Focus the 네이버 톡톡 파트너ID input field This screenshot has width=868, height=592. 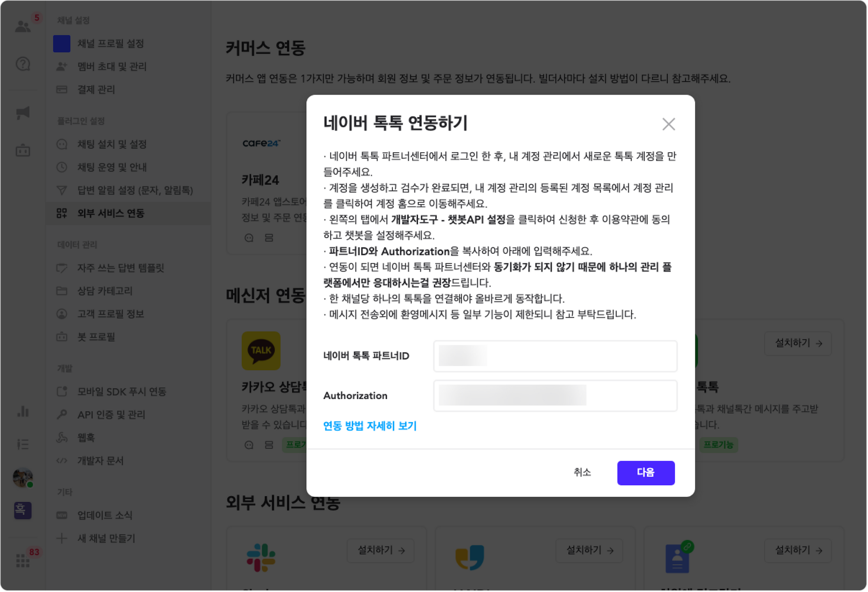[x=555, y=356]
